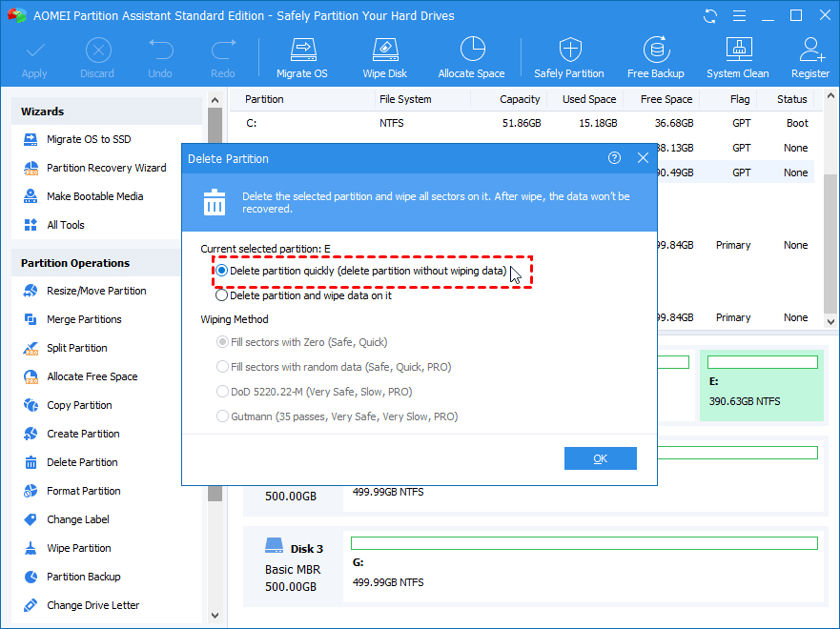Select Fill sectors with Zero method

click(x=223, y=342)
